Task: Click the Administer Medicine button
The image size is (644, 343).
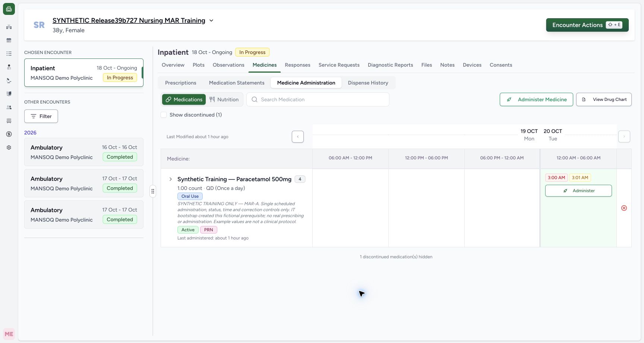Action: 536,99
